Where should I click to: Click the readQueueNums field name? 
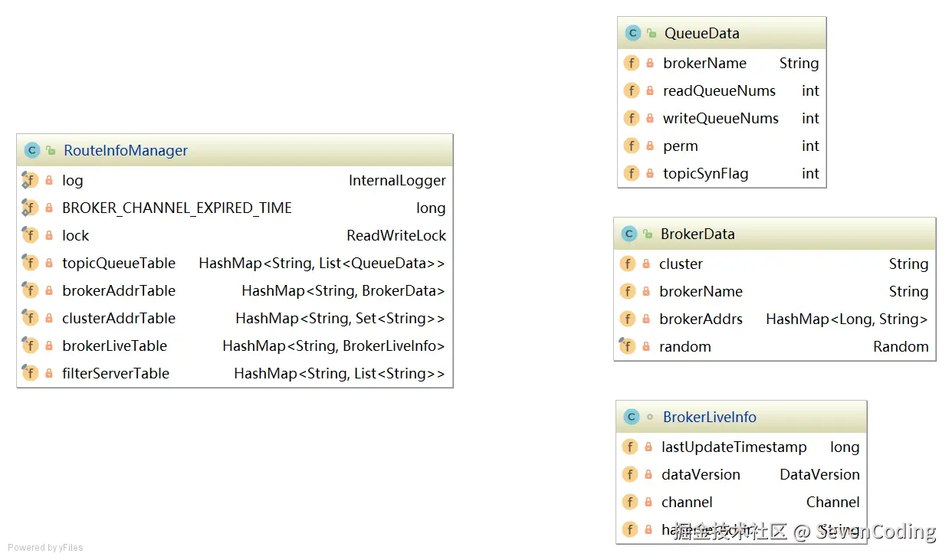[720, 90]
